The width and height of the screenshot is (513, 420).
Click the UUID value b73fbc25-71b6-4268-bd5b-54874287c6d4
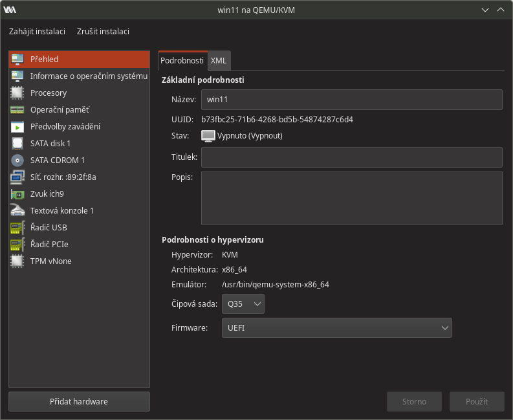277,120
